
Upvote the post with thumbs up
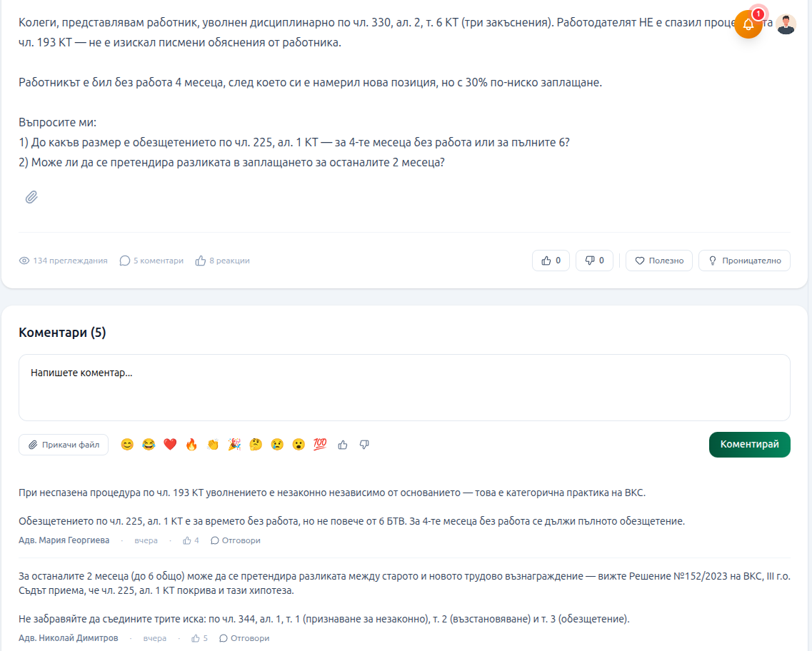tap(551, 261)
